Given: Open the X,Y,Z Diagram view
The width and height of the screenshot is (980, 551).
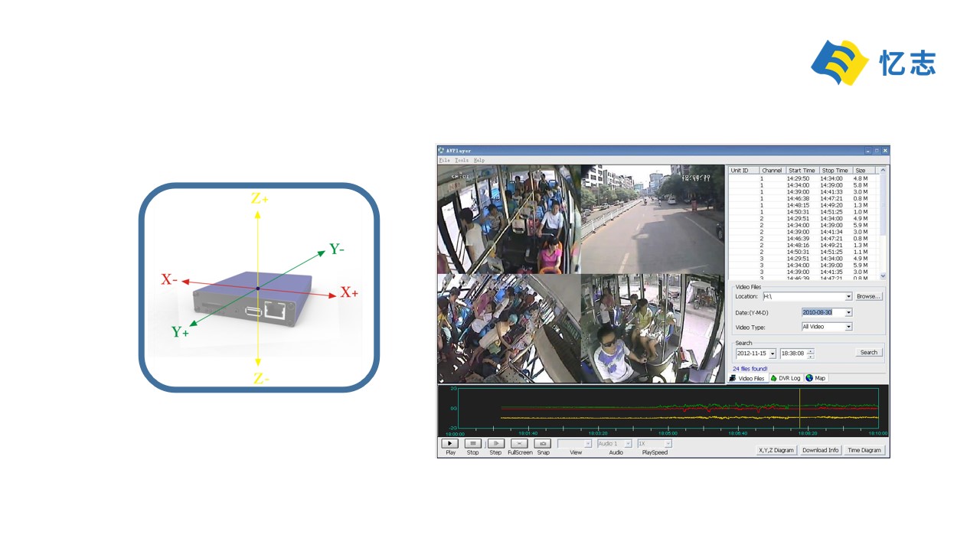Looking at the screenshot, I should [776, 450].
